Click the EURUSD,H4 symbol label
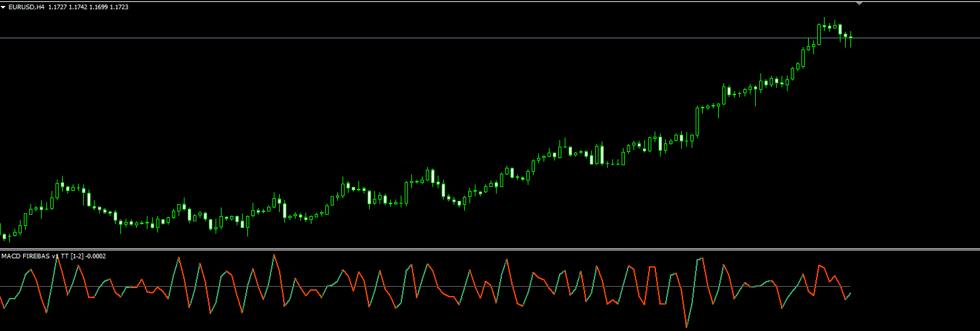The height and width of the screenshot is (331, 980). coord(26,7)
